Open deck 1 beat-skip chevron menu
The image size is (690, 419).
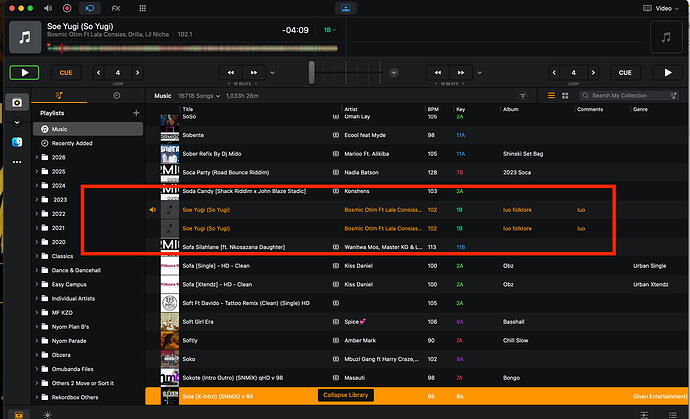pos(273,73)
